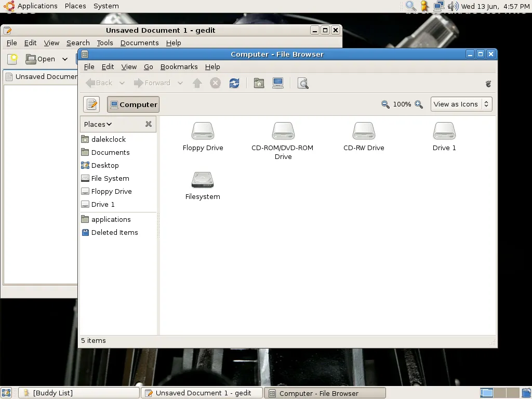The width and height of the screenshot is (532, 399).
Task: Expand the Back history dropdown arrow
Action: 122,83
